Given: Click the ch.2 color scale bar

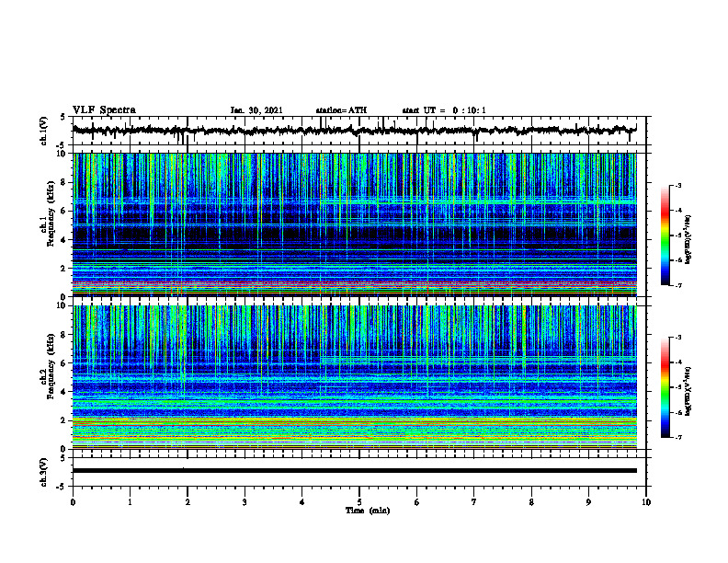Looking at the screenshot, I should tap(665, 387).
